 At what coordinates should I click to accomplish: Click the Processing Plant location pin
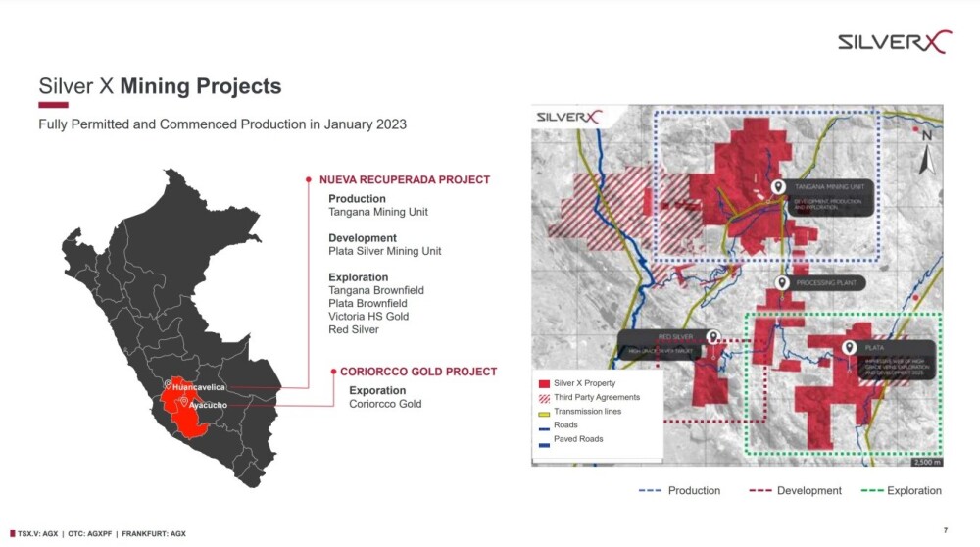pos(781,283)
